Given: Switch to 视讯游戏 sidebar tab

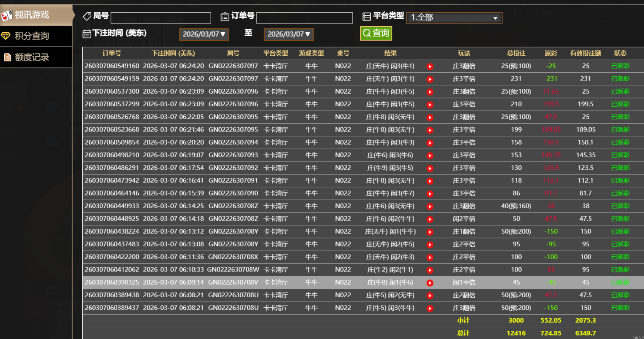Looking at the screenshot, I should [x=36, y=15].
